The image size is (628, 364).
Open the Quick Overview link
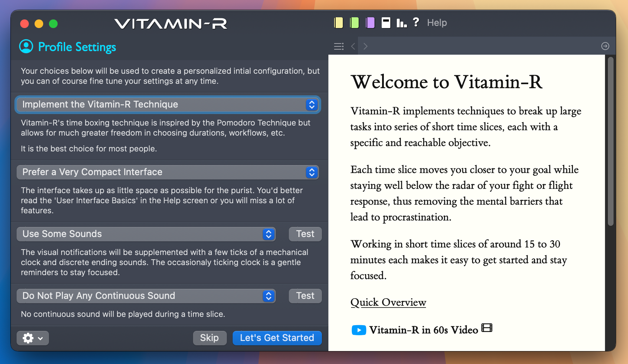tap(388, 302)
